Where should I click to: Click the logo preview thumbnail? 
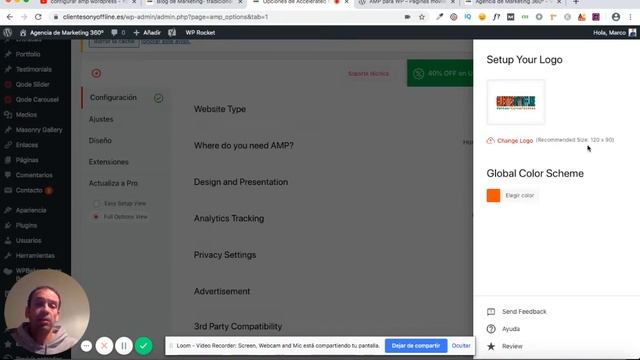click(x=516, y=102)
